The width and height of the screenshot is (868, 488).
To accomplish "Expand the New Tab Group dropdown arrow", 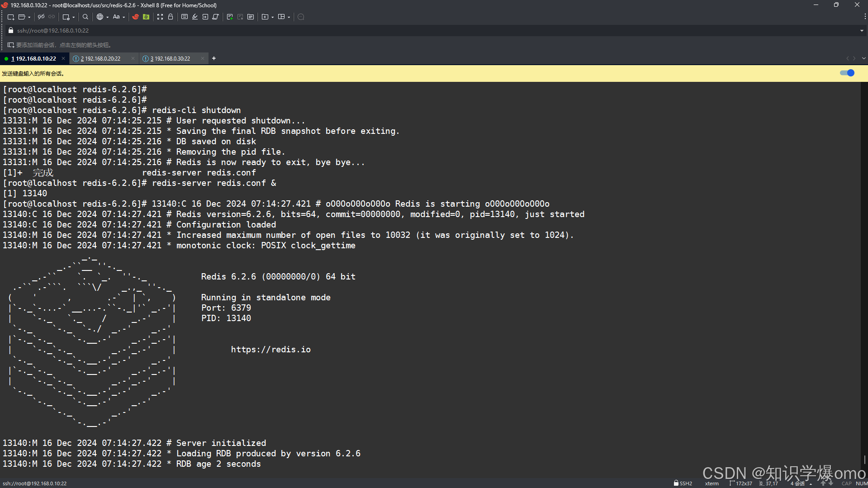I will click(x=272, y=17).
